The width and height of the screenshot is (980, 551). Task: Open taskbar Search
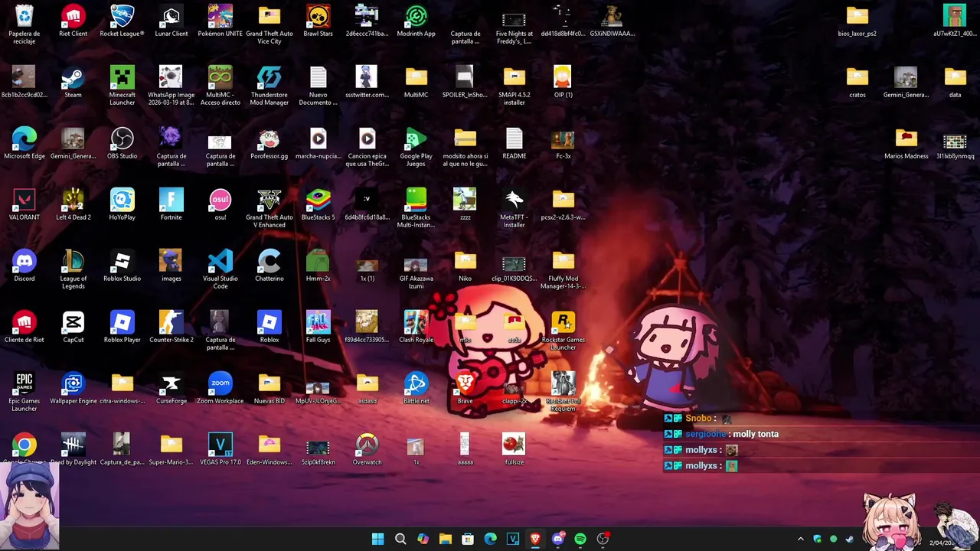[x=400, y=539]
